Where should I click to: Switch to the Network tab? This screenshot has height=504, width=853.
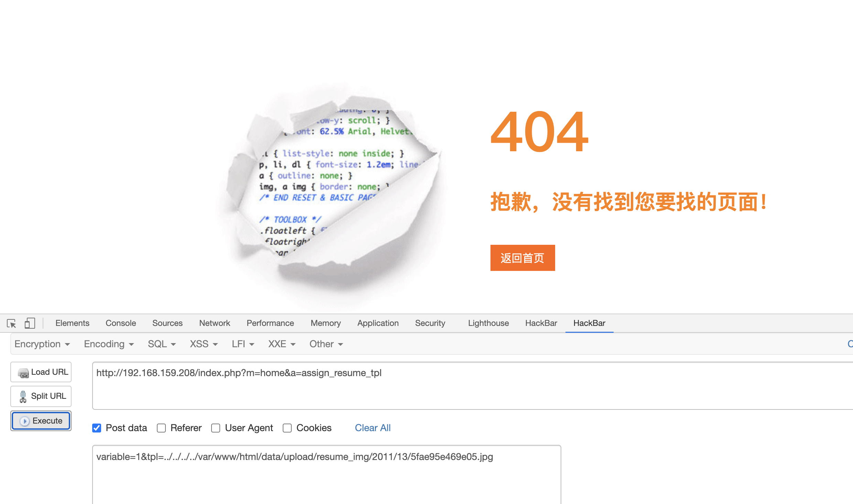click(x=215, y=323)
